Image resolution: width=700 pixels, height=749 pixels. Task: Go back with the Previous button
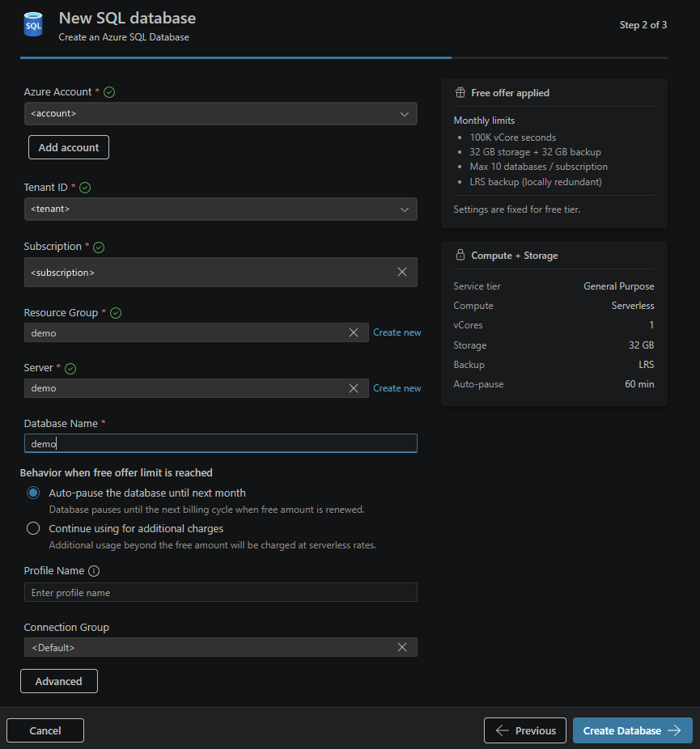tap(525, 730)
